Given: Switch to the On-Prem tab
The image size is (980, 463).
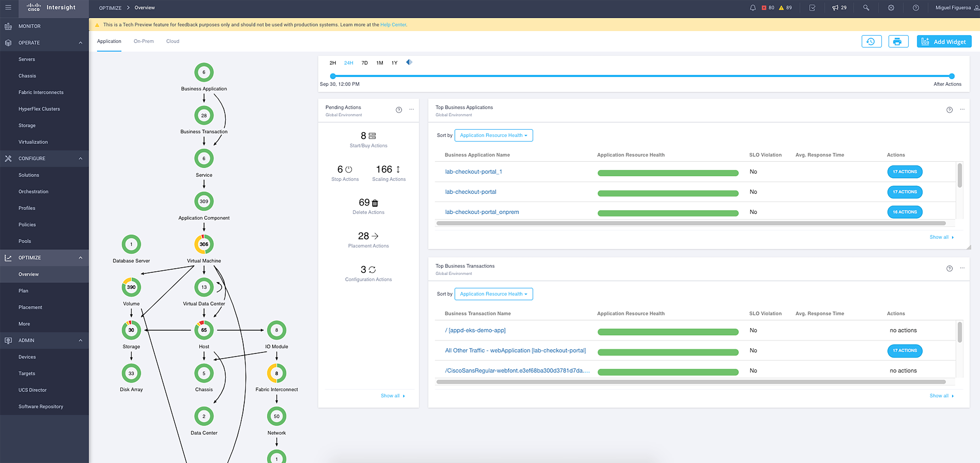Looking at the screenshot, I should 143,41.
